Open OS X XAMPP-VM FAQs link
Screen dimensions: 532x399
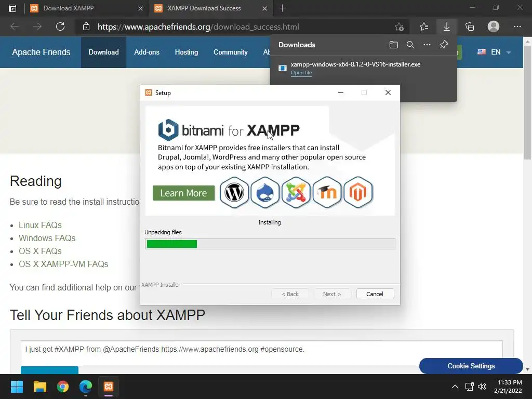click(63, 264)
